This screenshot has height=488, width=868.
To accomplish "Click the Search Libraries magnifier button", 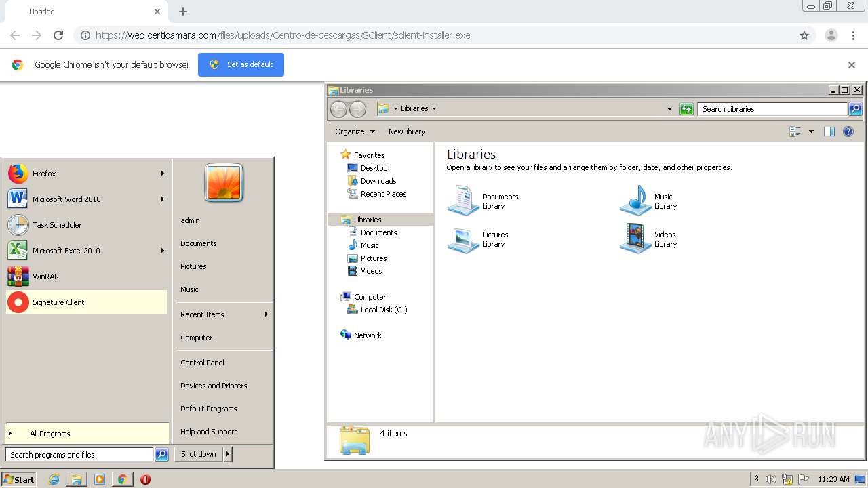I will pos(856,109).
